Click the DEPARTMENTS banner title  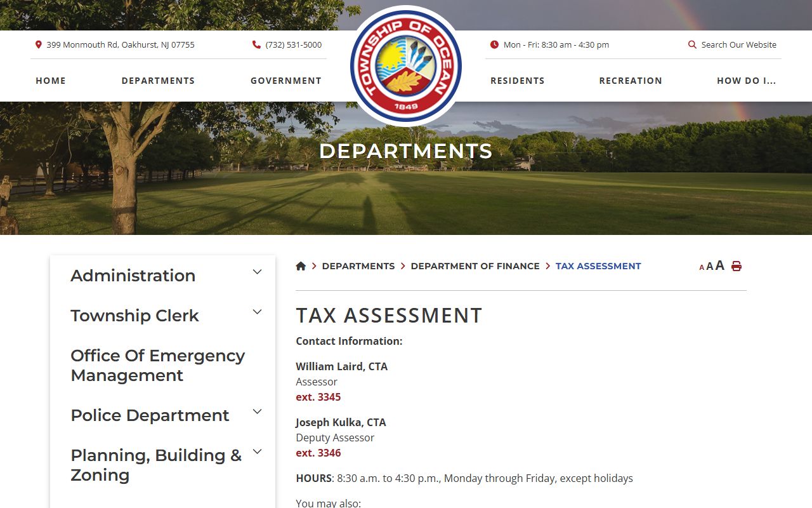[x=406, y=151]
